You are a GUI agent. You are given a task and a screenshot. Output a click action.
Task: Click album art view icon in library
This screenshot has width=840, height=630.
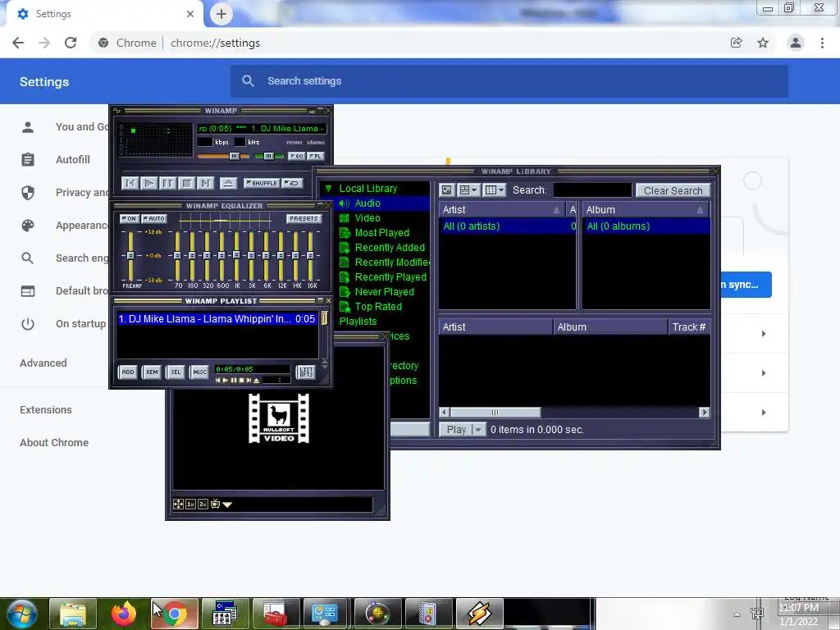(x=447, y=190)
